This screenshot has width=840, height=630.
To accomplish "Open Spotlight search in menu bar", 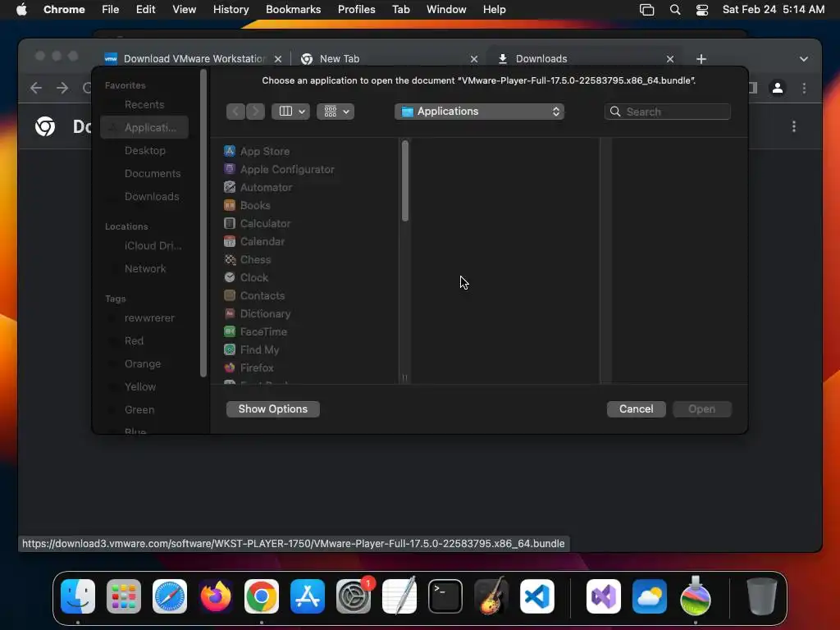I will 675,10.
